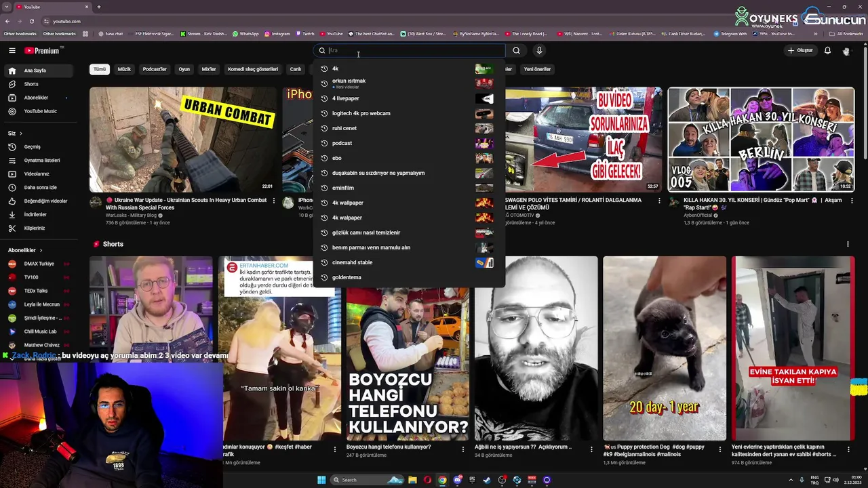Viewport: 868px width, 488px height.
Task: Open the Twitch bookmark
Action: (305, 33)
